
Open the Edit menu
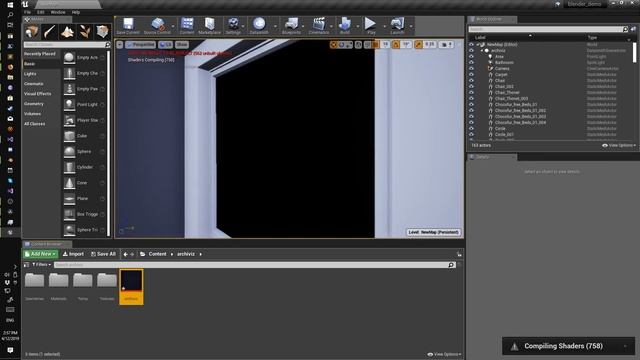click(41, 12)
